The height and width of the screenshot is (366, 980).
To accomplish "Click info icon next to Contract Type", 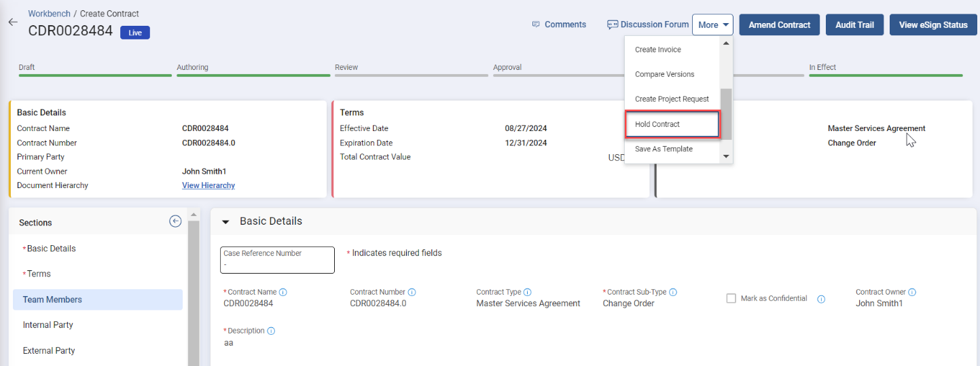I will pyautogui.click(x=528, y=292).
